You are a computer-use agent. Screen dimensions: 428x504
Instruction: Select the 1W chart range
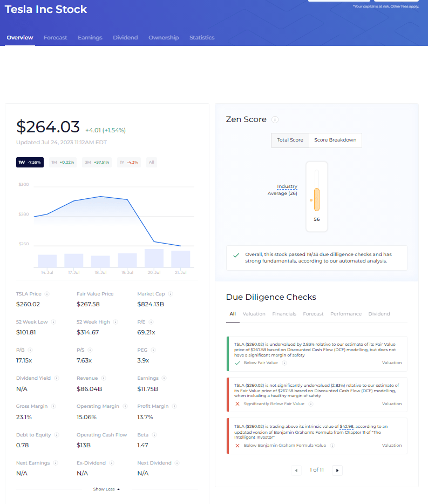coord(30,162)
